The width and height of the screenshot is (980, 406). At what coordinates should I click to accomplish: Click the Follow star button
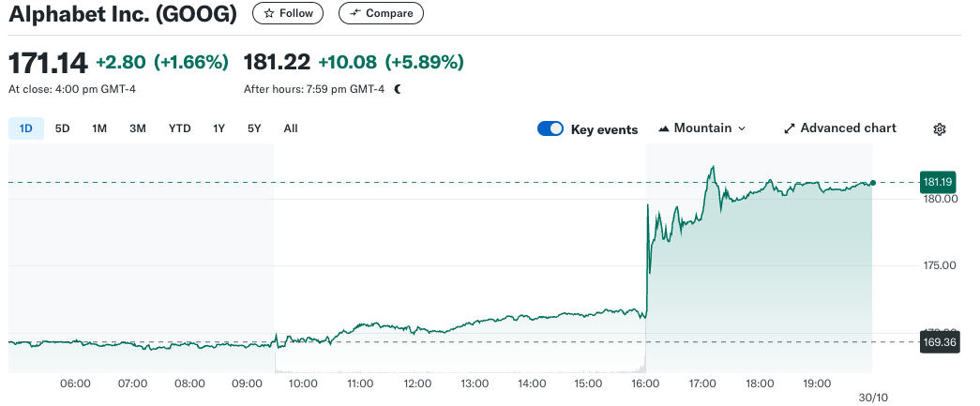288,13
